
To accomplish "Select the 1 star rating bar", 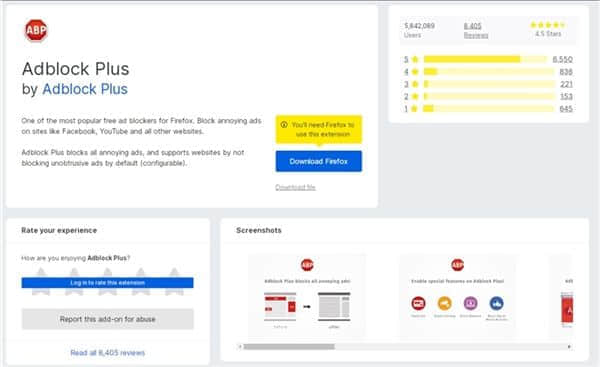I will click(489, 109).
